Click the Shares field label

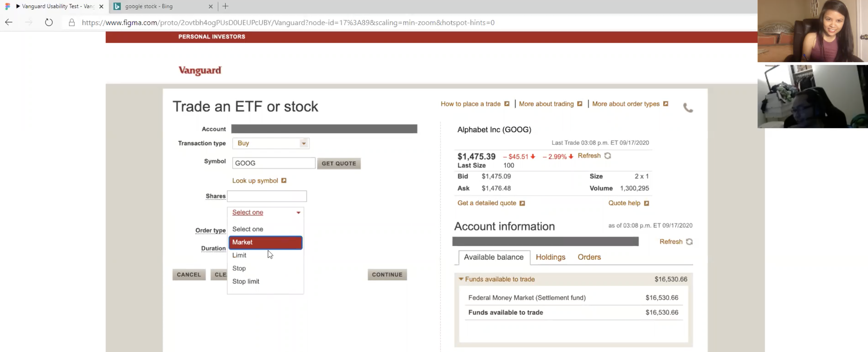click(216, 196)
